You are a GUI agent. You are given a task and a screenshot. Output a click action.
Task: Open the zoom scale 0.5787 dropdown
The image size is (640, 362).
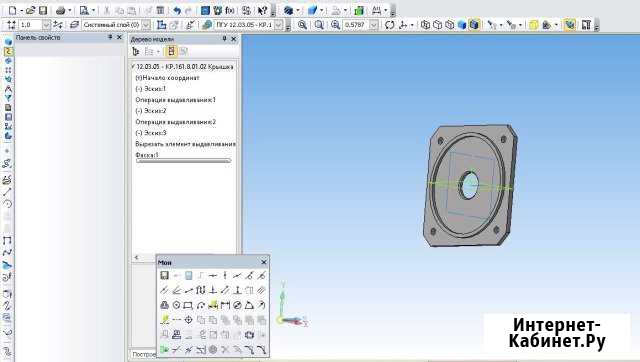point(373,25)
